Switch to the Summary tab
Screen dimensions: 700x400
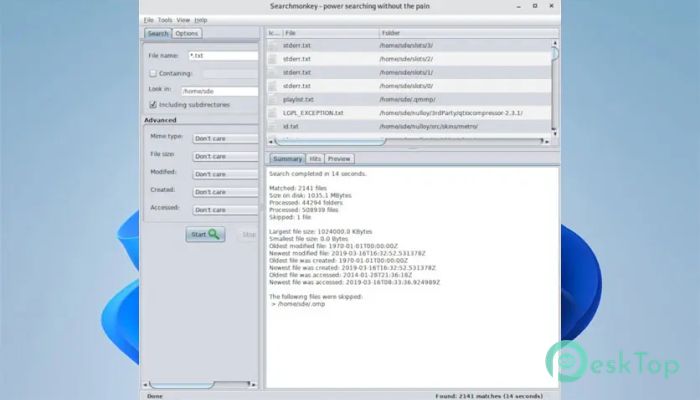tap(287, 159)
